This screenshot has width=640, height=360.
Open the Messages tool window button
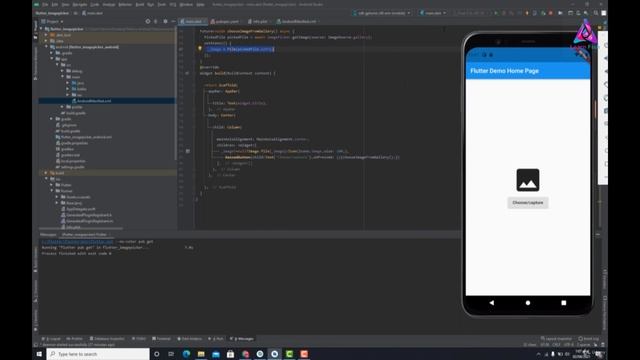242,339
